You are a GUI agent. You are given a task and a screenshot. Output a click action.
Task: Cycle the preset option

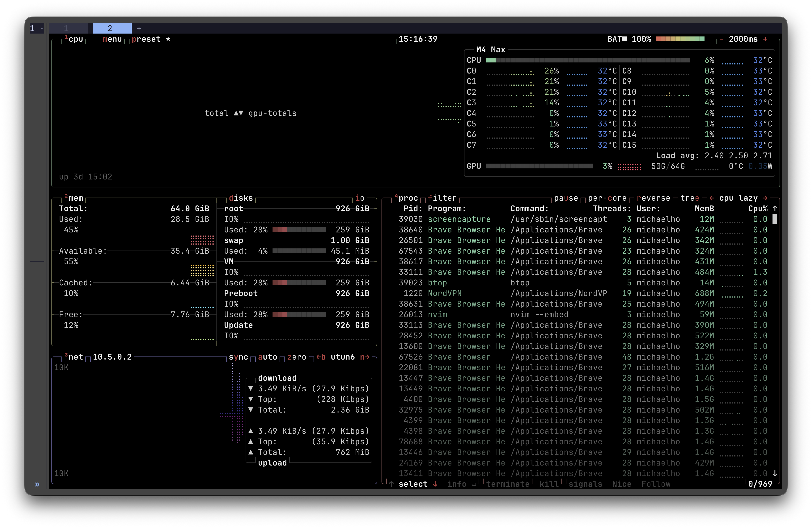151,39
